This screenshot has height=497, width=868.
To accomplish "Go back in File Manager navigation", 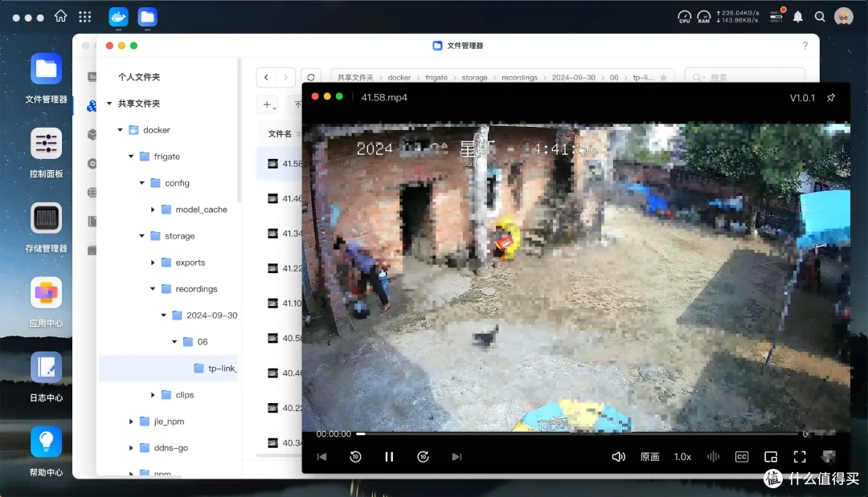I will tap(266, 77).
